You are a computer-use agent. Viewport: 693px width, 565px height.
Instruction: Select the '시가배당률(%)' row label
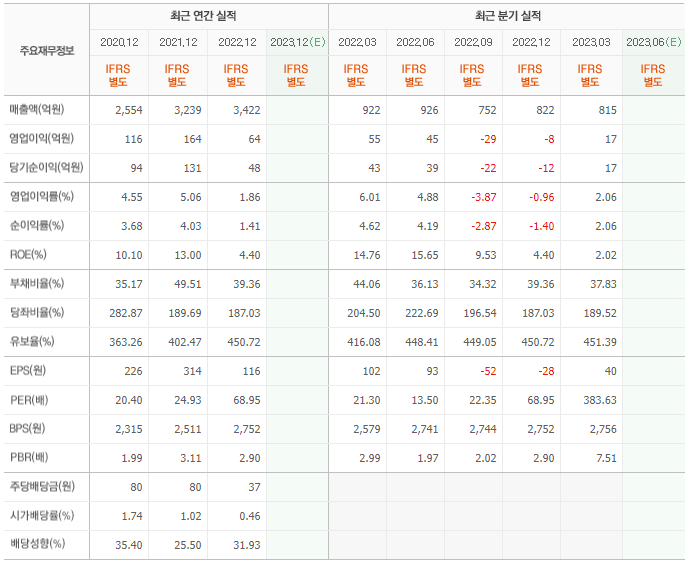42,515
